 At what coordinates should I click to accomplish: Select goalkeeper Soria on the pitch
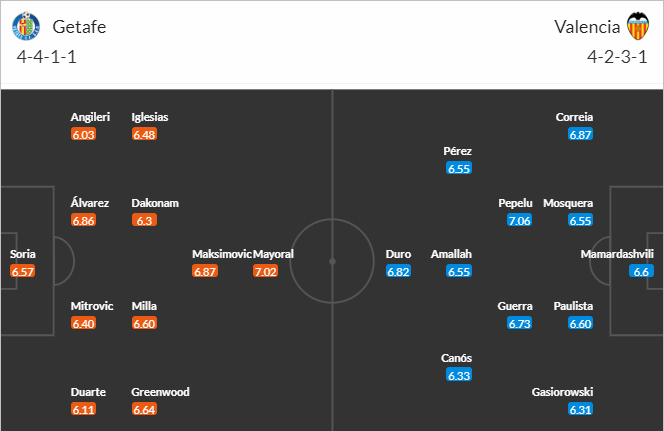point(23,254)
